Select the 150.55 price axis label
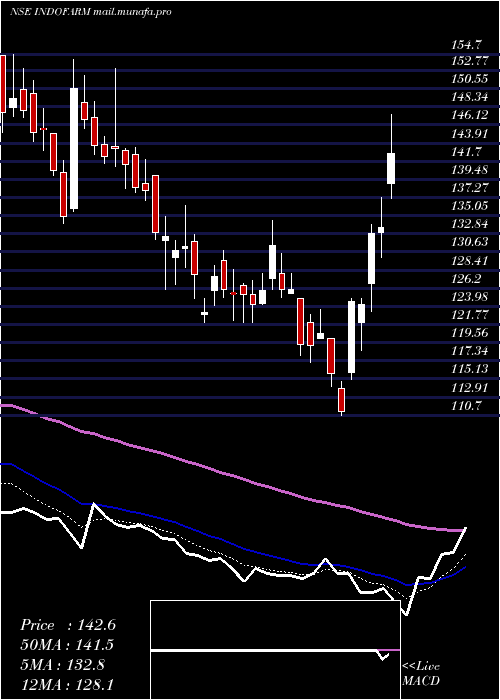The height and width of the screenshot is (700, 500). point(470,79)
